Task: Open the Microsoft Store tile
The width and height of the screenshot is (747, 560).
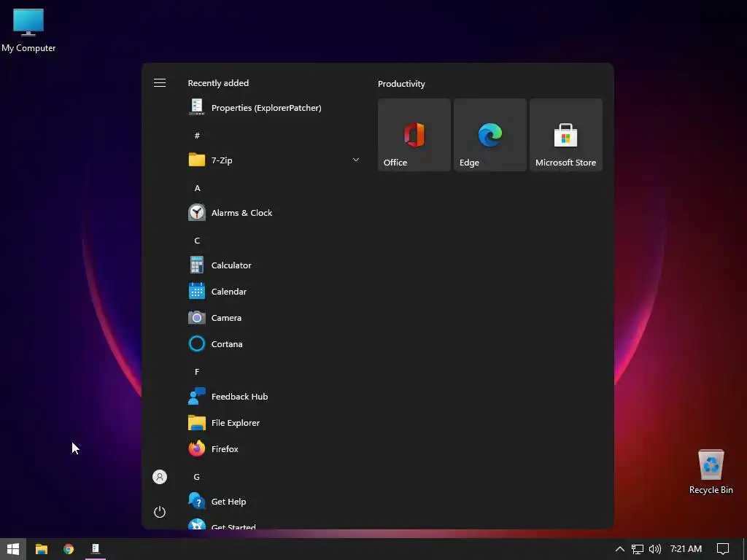Action: [566, 135]
